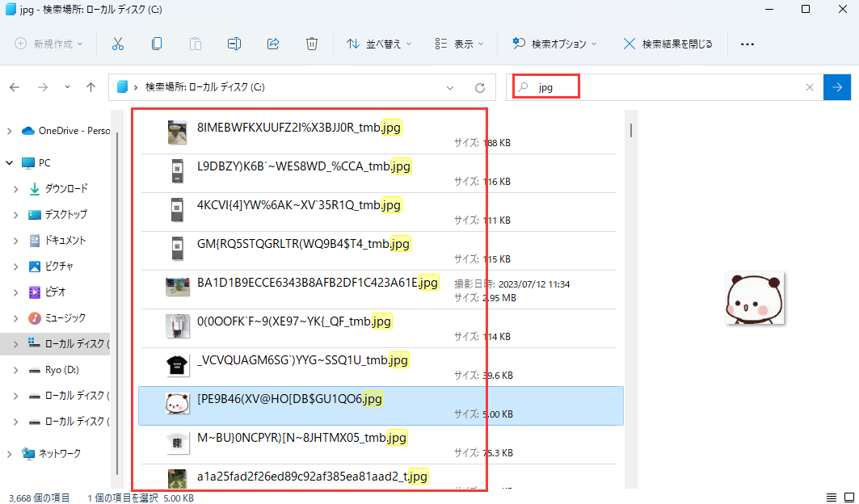Open the three-dot more options menu
Image resolution: width=859 pixels, height=504 pixels.
click(x=747, y=44)
